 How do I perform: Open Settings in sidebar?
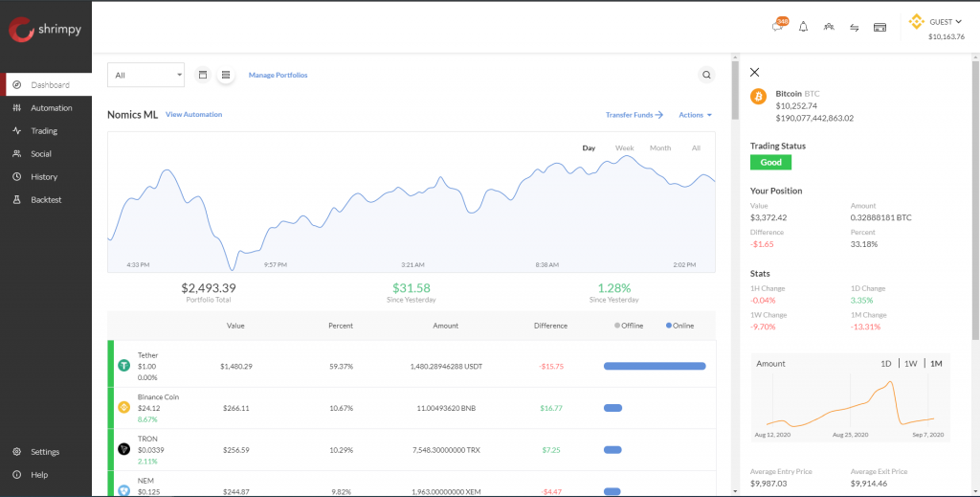click(x=46, y=452)
